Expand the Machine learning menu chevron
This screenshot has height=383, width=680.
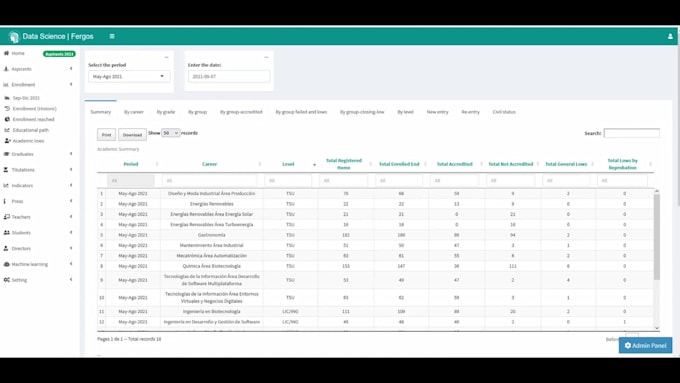[71, 264]
